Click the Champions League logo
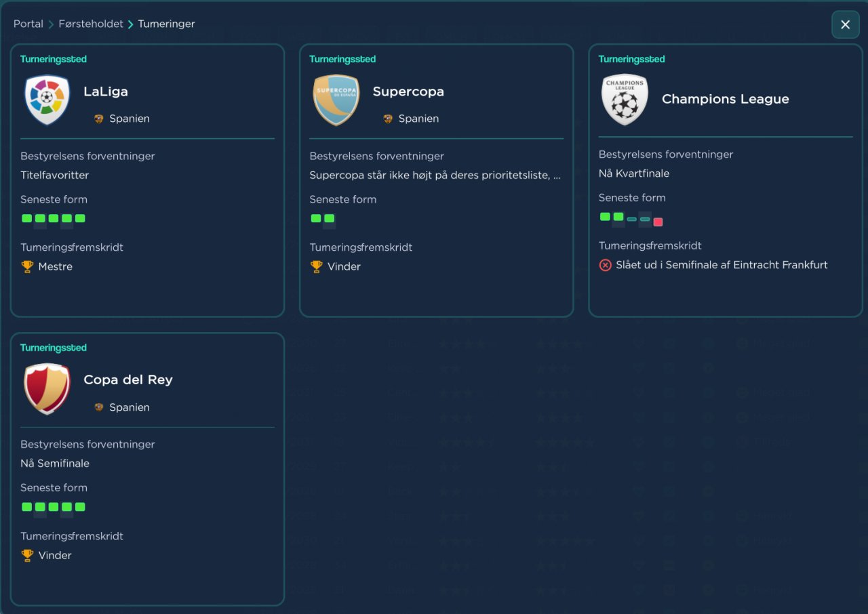The image size is (868, 614). [x=625, y=99]
